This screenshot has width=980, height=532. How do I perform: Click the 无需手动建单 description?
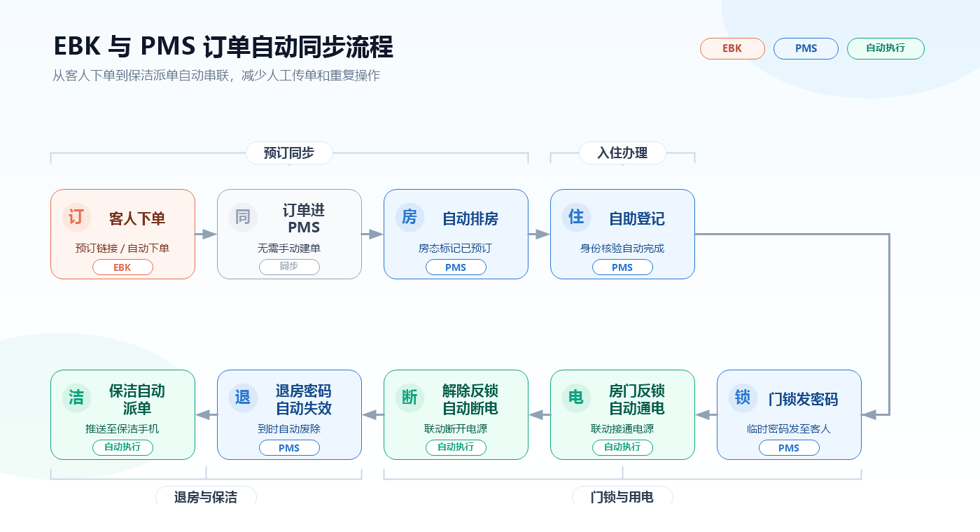(289, 248)
